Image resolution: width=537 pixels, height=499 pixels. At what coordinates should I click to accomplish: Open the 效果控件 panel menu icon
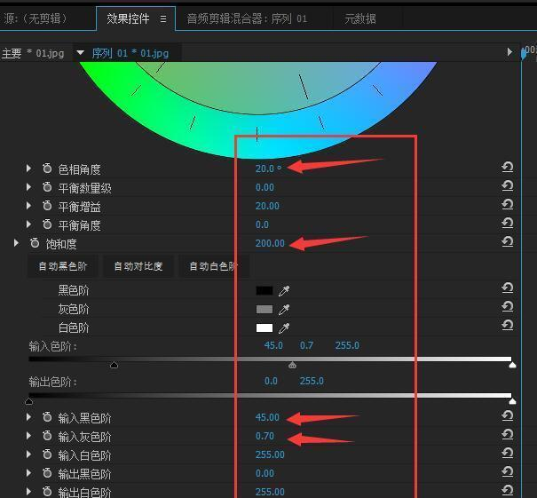[x=163, y=19]
